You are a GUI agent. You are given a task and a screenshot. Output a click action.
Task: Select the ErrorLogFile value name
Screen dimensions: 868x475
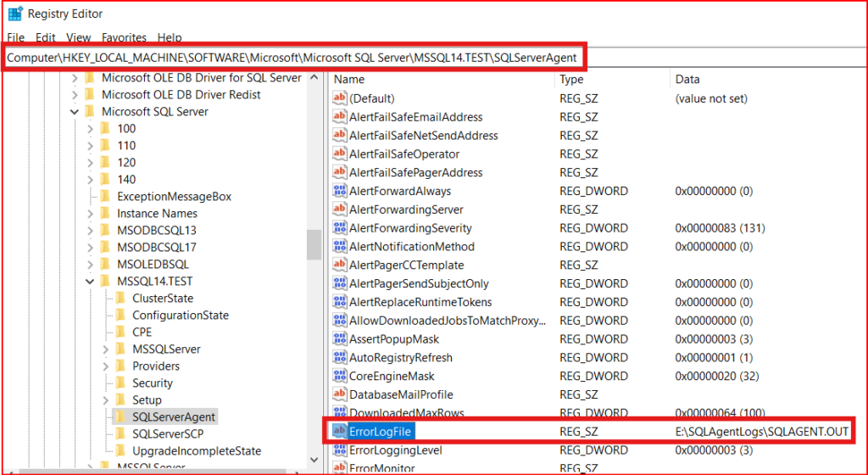[x=382, y=431]
